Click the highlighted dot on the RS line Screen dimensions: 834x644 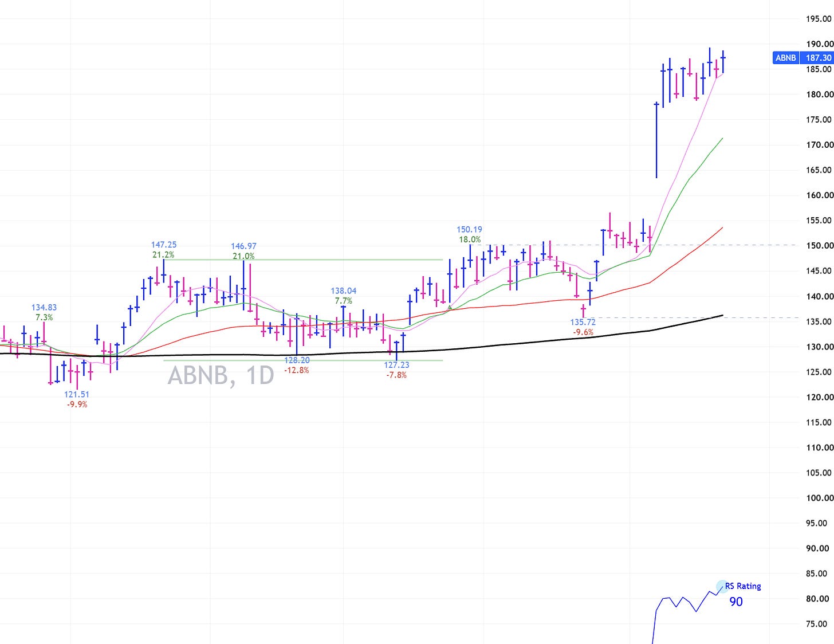tap(722, 586)
